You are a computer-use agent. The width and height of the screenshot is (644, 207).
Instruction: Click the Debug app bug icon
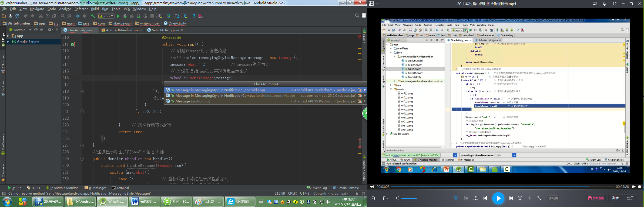(125, 16)
